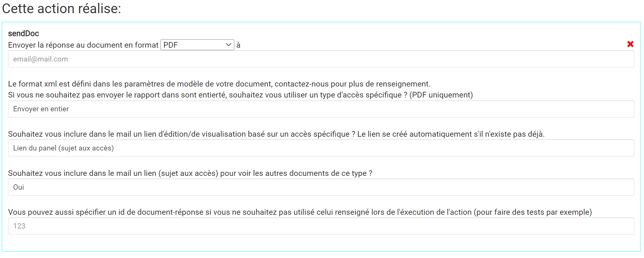This screenshot has width=644, height=258.
Task: Open the "Lien du panel" selector
Action: pyautogui.click(x=321, y=148)
